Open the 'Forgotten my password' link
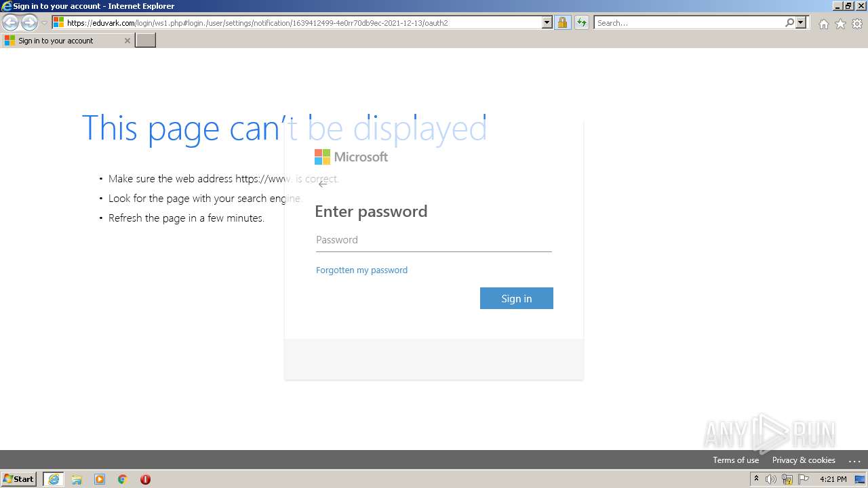The image size is (868, 488). point(361,270)
